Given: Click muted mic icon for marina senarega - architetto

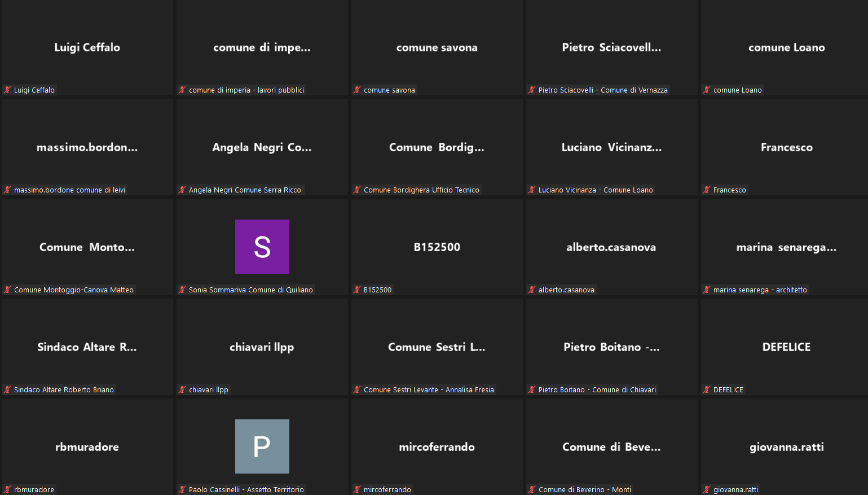Looking at the screenshot, I should pyautogui.click(x=707, y=290).
